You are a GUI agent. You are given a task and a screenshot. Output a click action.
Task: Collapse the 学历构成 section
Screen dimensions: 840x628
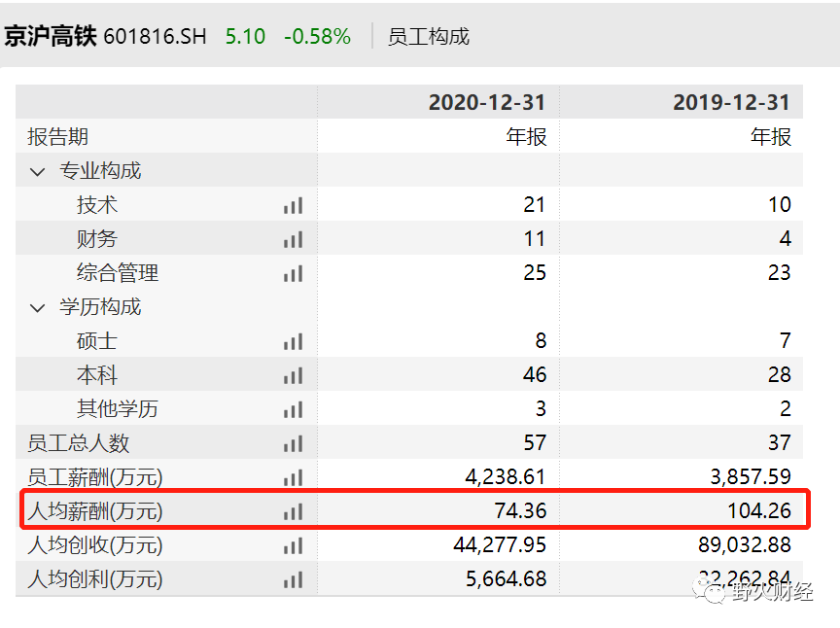(x=38, y=308)
